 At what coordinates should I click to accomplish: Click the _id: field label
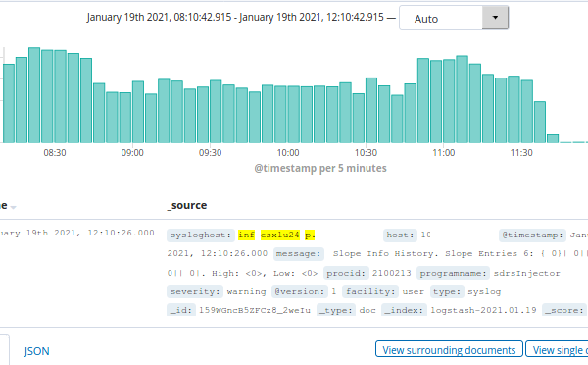click(181, 311)
